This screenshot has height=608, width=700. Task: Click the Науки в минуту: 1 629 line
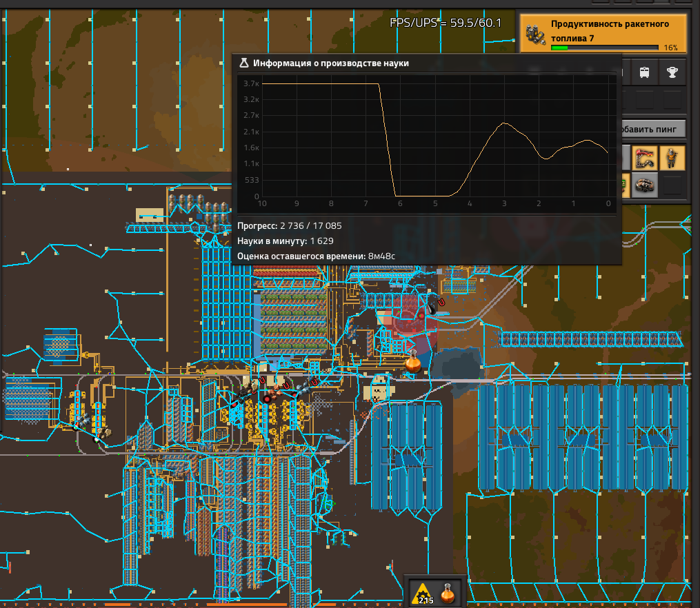[286, 241]
